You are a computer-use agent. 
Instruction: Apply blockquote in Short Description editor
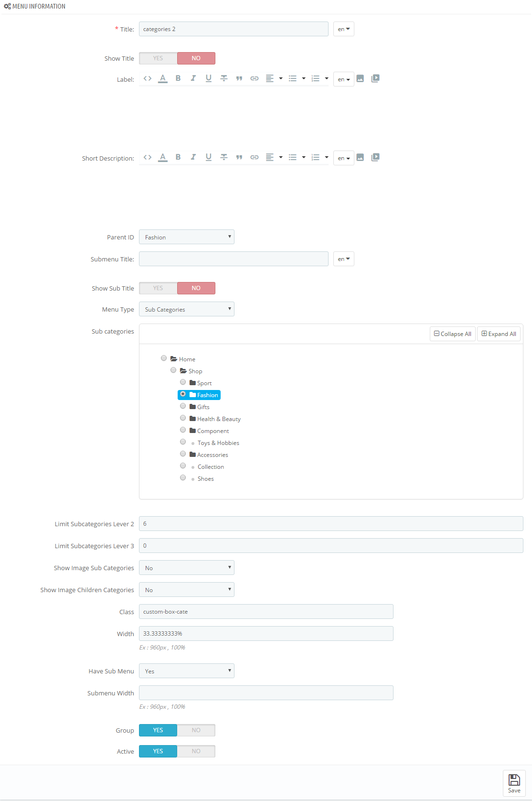coord(239,157)
